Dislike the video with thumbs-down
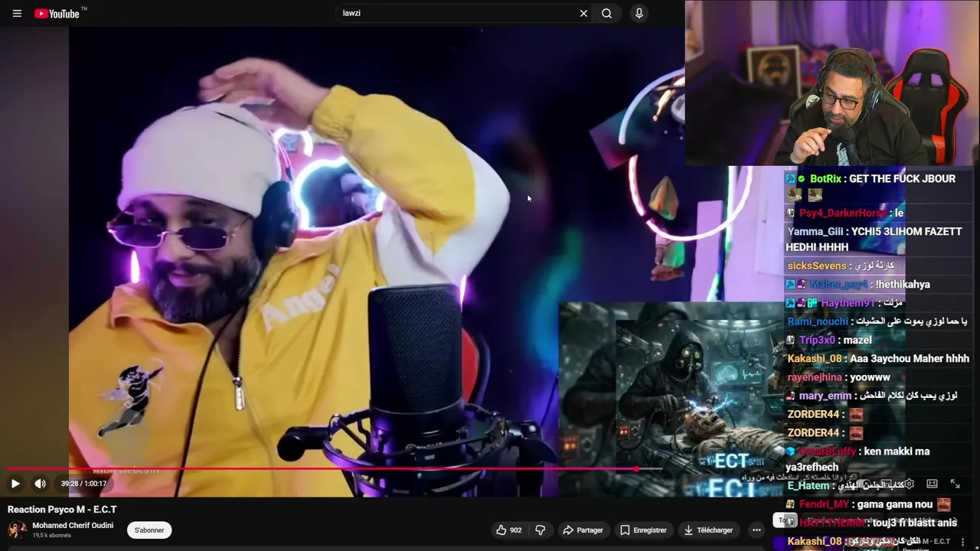 (x=540, y=530)
